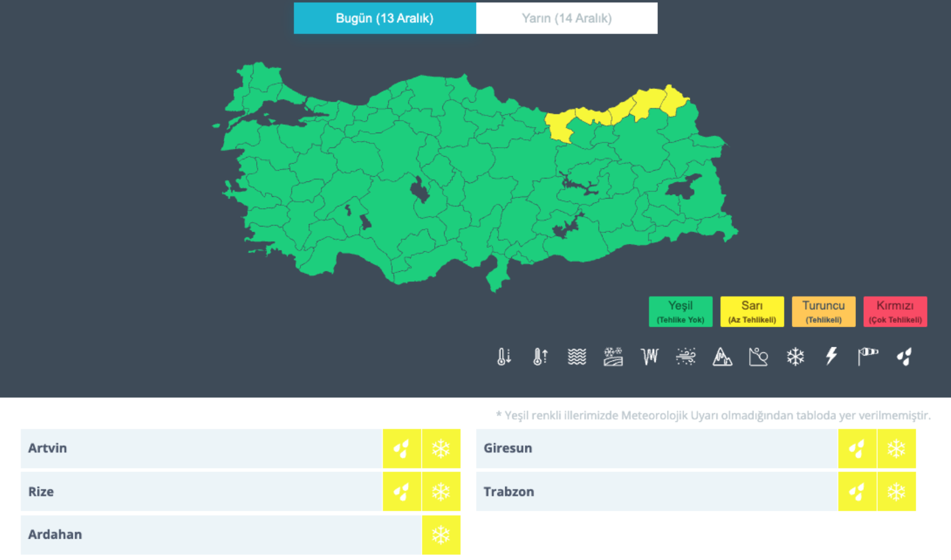Click the dust storm wind icon
This screenshot has width=951, height=560.
pyautogui.click(x=686, y=356)
